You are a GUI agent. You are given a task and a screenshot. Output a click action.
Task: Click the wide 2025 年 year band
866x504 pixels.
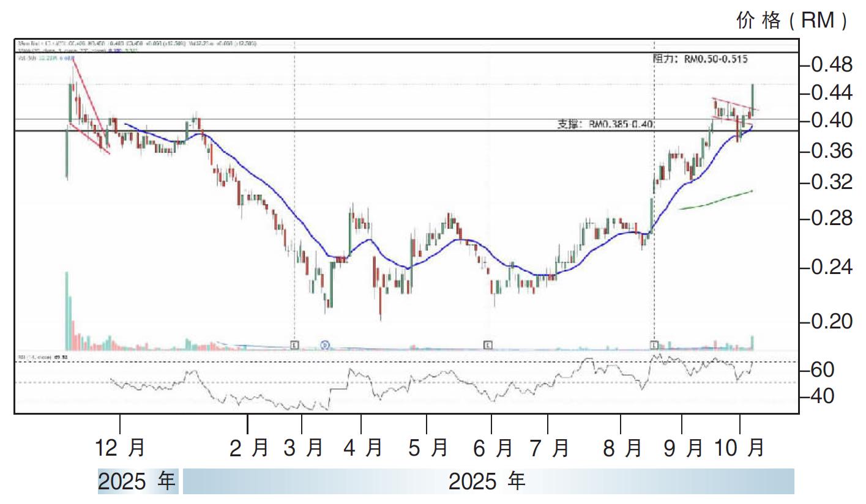point(488,481)
